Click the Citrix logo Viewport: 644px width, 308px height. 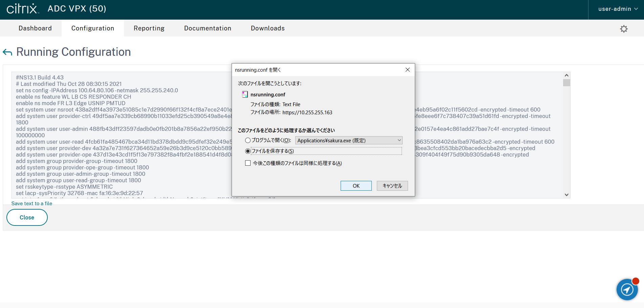tap(23, 8)
